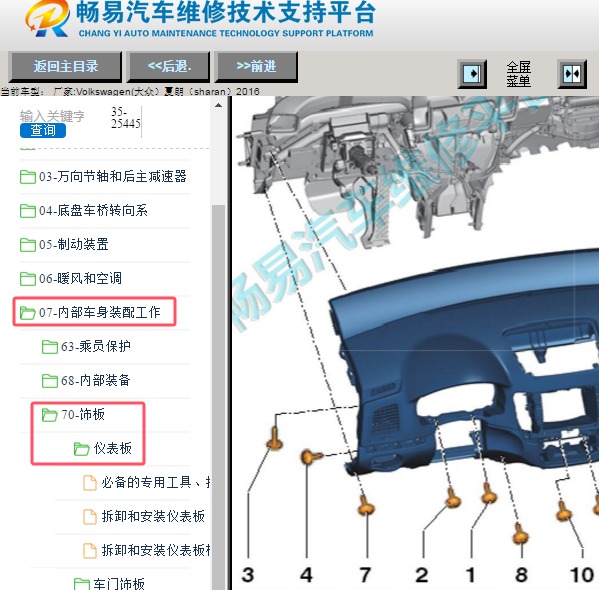Expand folder 06-暖风和空调
Viewport: 599px width, 590px height.
(80, 278)
